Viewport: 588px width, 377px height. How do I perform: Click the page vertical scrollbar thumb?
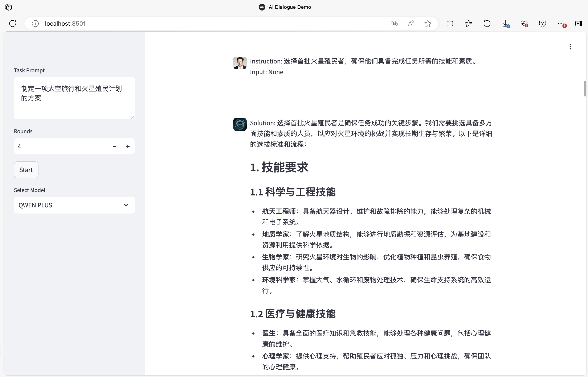point(585,89)
